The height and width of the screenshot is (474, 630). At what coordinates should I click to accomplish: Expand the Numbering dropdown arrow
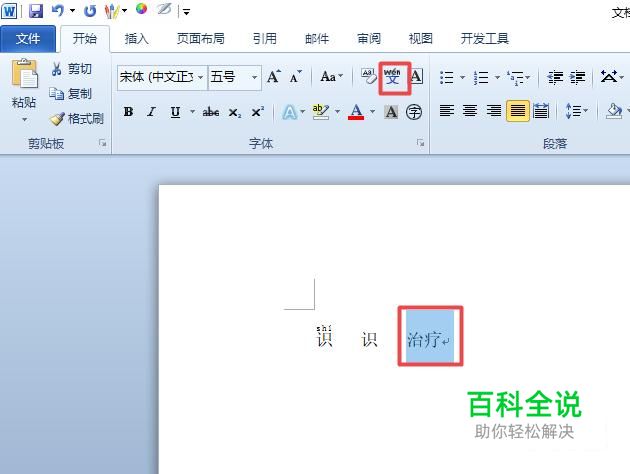coord(497,77)
